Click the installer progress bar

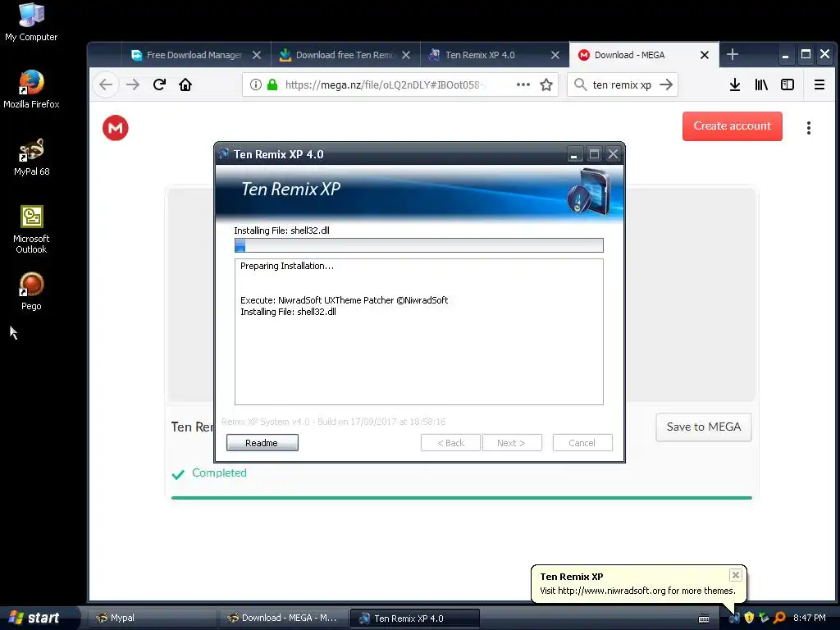419,245
